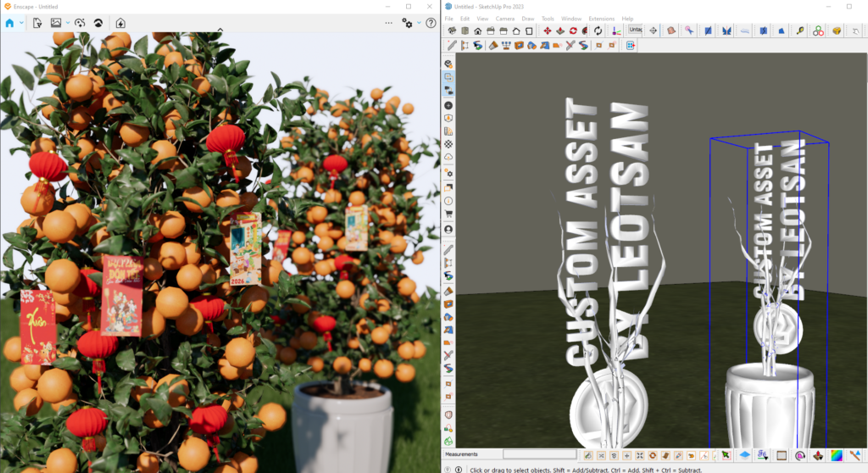Select the red Move tool
The image size is (868, 473).
pos(547,31)
